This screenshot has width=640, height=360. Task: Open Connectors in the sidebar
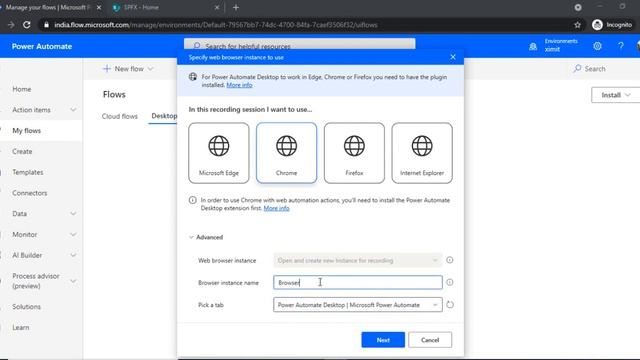pyautogui.click(x=29, y=193)
